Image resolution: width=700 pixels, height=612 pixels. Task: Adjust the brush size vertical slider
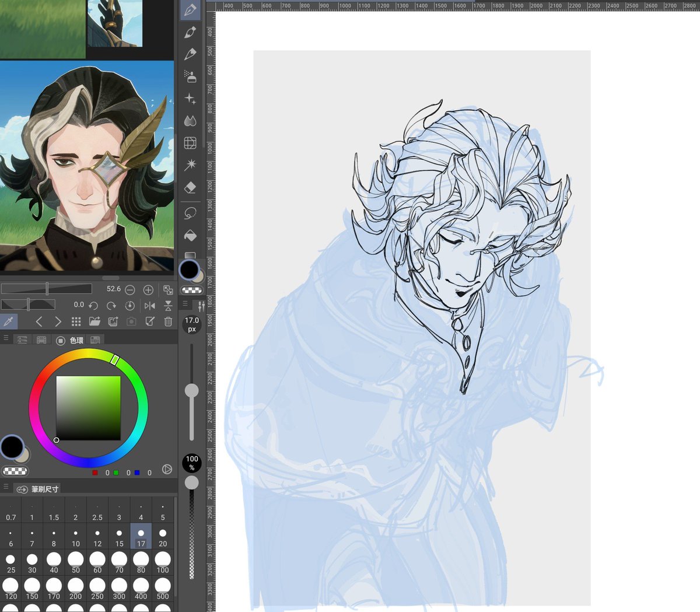click(191, 391)
